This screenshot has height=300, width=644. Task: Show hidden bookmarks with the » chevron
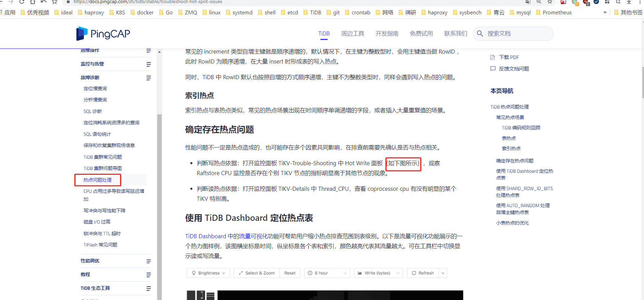(605, 13)
